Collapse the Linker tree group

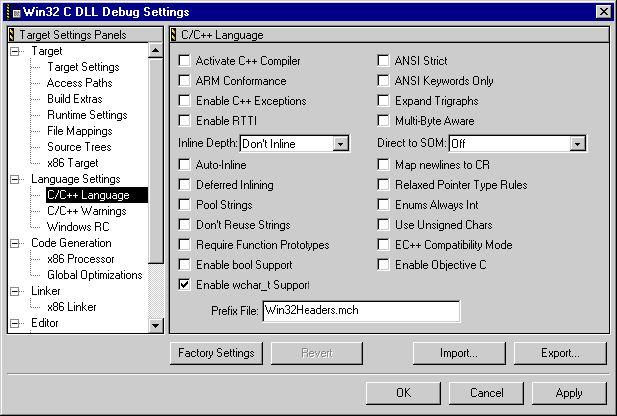(15, 291)
